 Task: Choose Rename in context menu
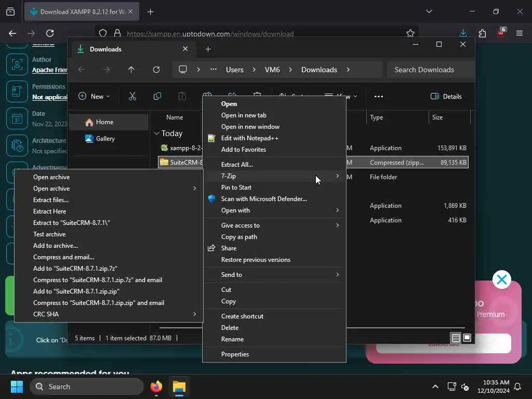[x=274, y=339]
